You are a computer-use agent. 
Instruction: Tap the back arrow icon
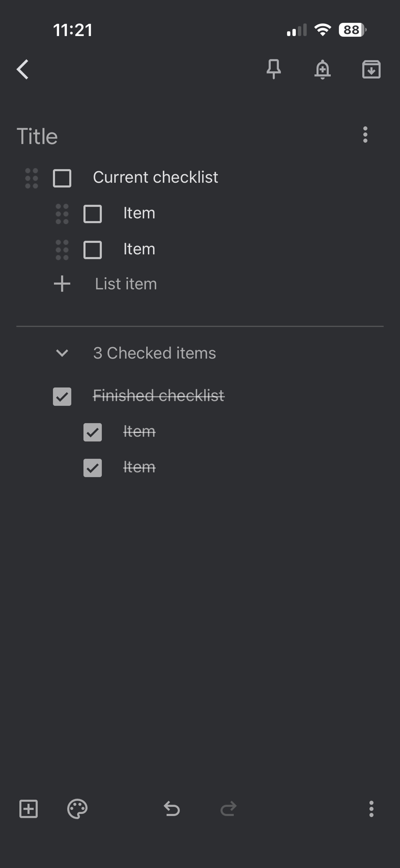tap(23, 69)
